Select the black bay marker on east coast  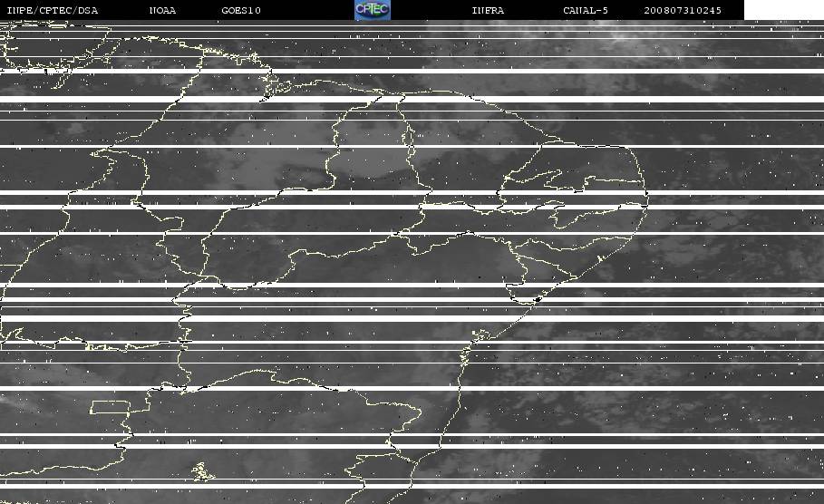pos(537,299)
